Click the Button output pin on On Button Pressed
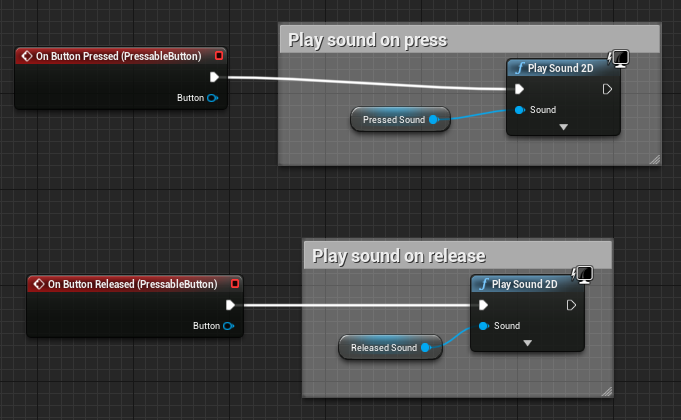 click(213, 98)
